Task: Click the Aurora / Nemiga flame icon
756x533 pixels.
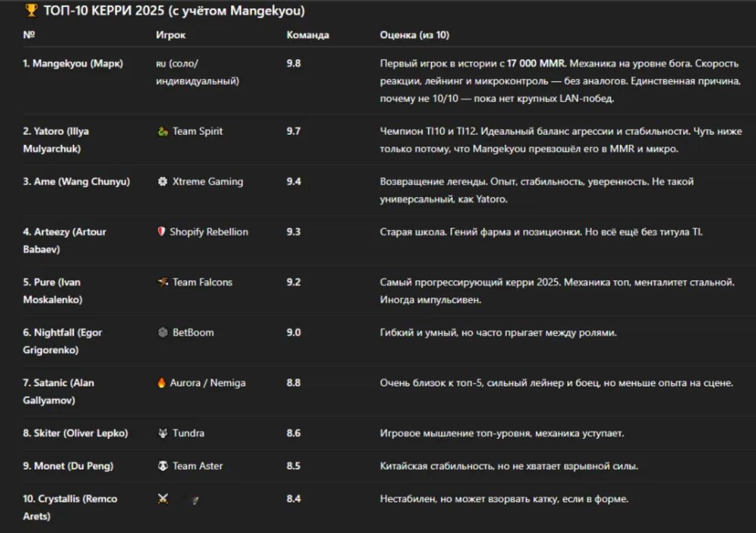Action: pos(161,383)
